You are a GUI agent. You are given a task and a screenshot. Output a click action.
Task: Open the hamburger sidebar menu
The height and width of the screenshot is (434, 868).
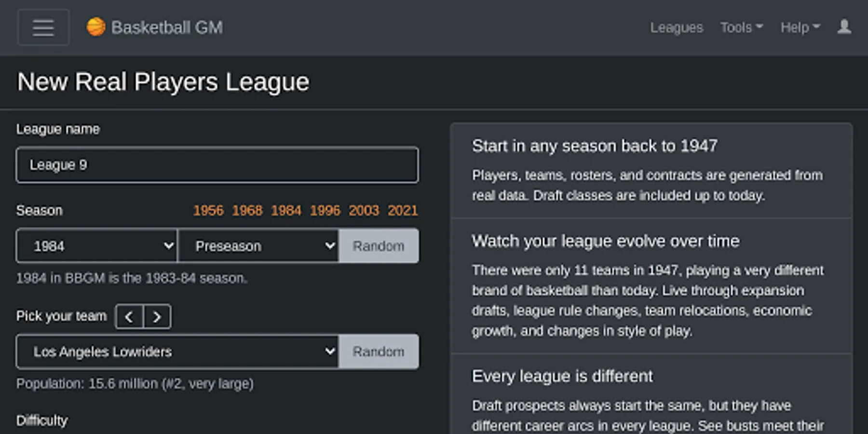[43, 27]
